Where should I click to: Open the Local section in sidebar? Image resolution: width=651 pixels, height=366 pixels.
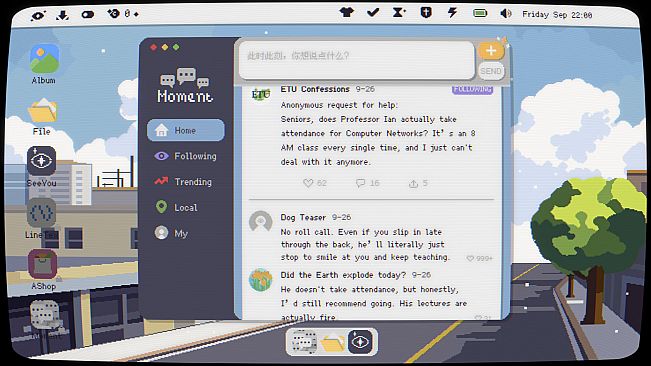pyautogui.click(x=176, y=207)
